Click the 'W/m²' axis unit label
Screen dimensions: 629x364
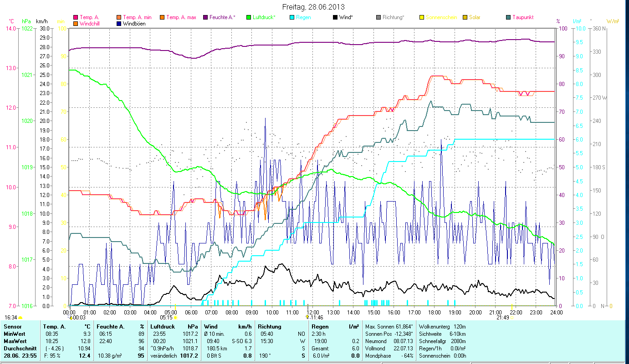(x=613, y=21)
